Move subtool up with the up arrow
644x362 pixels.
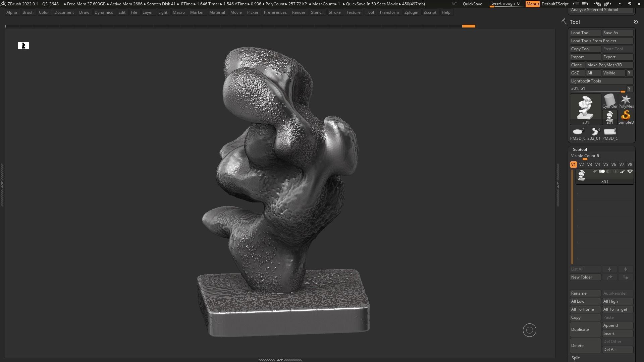(x=609, y=269)
